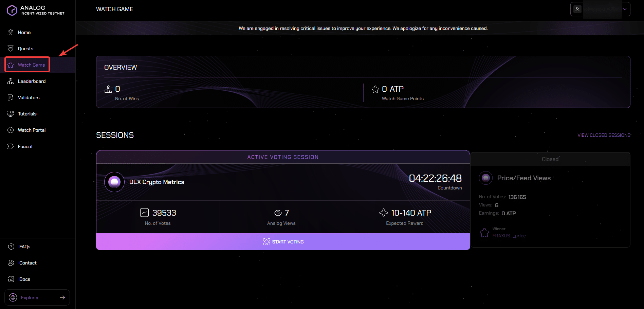This screenshot has height=309, width=644.
Task: Click the Home sidebar icon
Action: coord(11,32)
